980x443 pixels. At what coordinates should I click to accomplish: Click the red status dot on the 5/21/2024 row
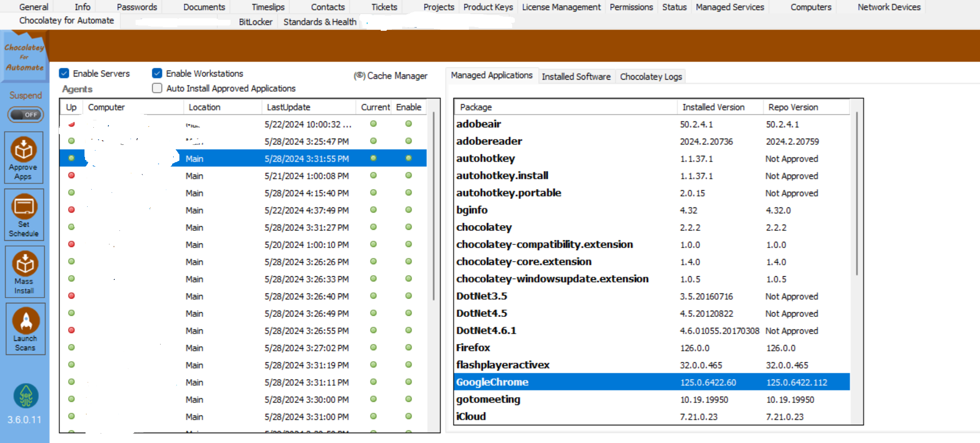coord(71,176)
